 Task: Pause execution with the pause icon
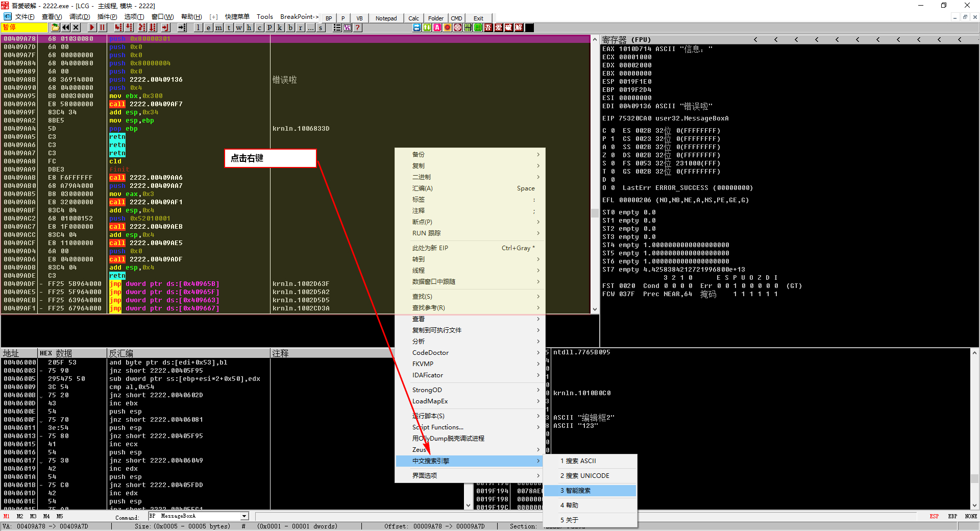pyautogui.click(x=102, y=28)
